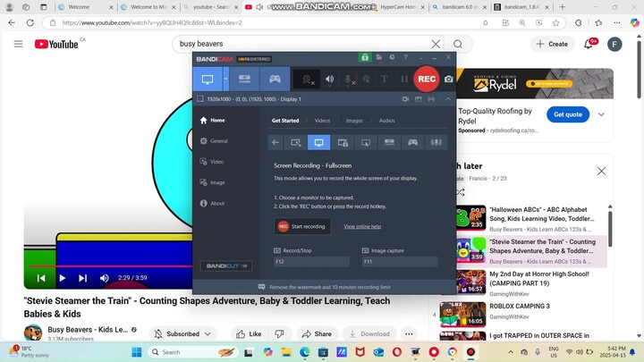Image resolution: width=644 pixels, height=362 pixels.
Task: Toggle the webcam overlay in Bandicam
Action: coord(308,79)
